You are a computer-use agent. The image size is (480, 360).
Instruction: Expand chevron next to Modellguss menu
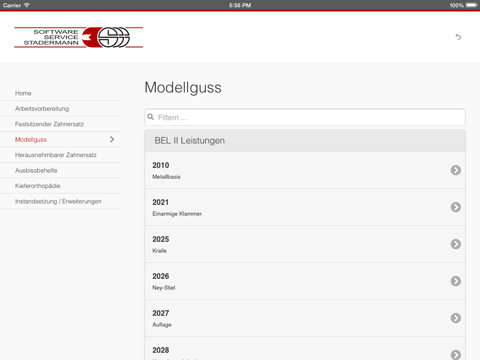pyautogui.click(x=112, y=139)
